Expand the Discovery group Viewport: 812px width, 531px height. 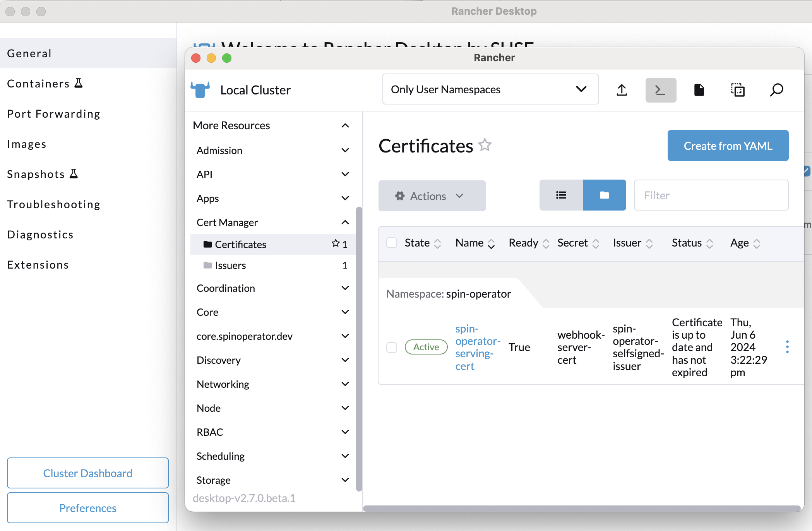(345, 360)
